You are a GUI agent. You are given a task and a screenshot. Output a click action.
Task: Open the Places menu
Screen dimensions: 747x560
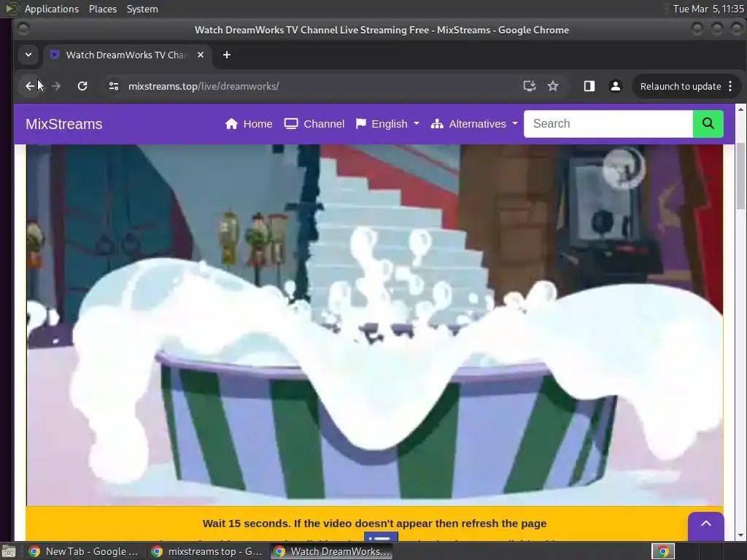click(x=102, y=9)
